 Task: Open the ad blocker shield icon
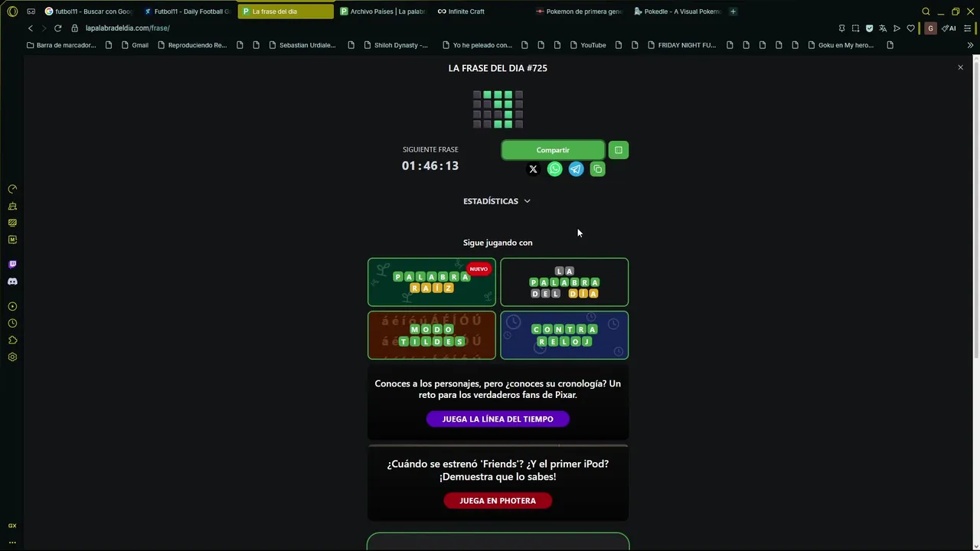[869, 28]
